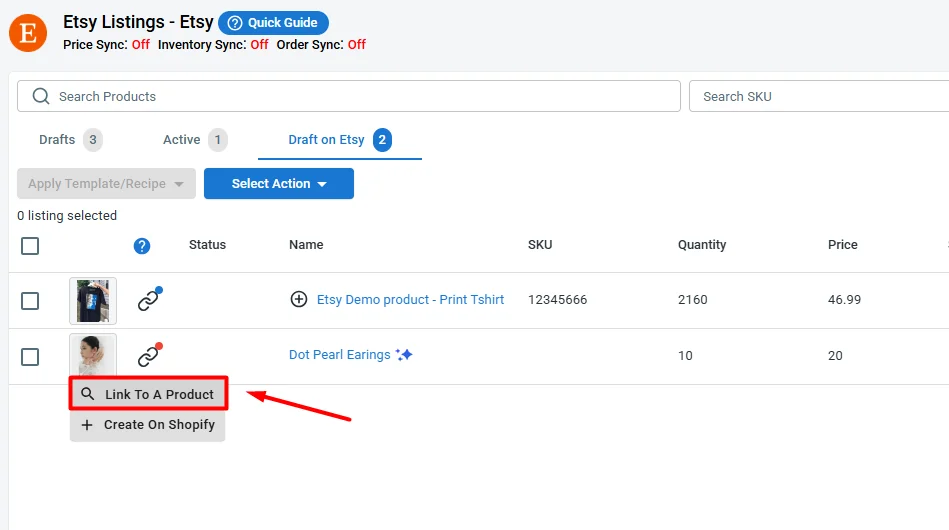This screenshot has height=530, width=949.
Task: Click the blue question mark column icon
Action: point(142,246)
